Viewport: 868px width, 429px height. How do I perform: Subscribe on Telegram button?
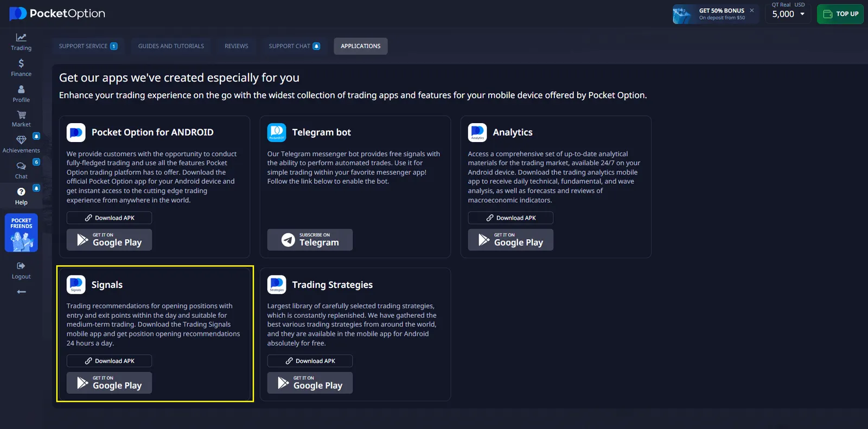tap(310, 240)
